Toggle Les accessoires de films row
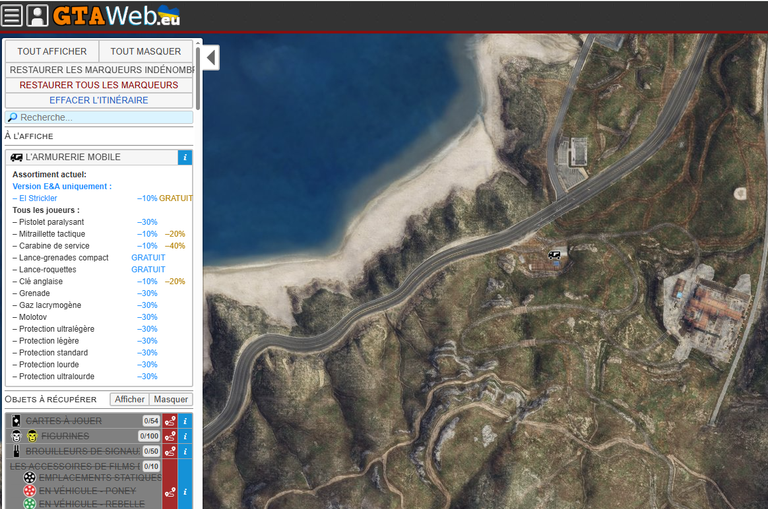 coord(75,466)
